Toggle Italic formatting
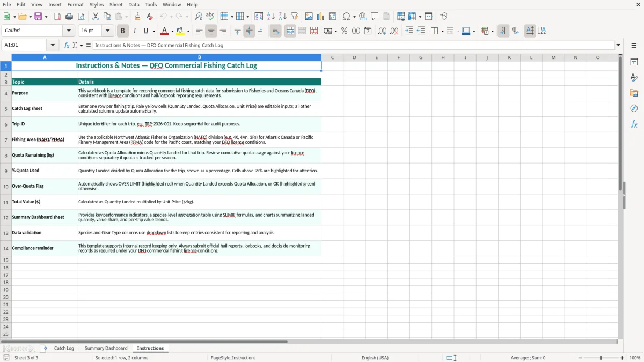This screenshot has height=362, width=644. pos(135,31)
